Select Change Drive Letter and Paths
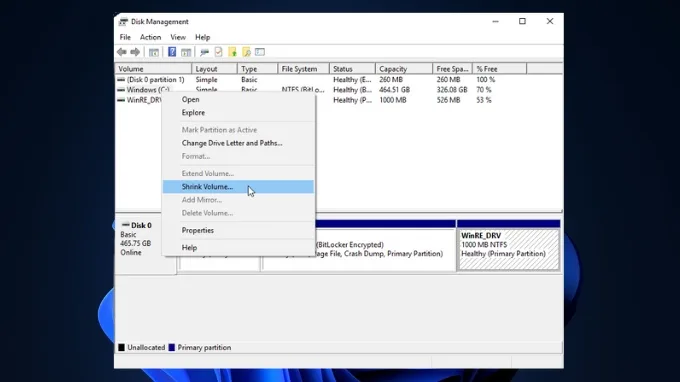This screenshot has width=680, height=382. point(238,143)
